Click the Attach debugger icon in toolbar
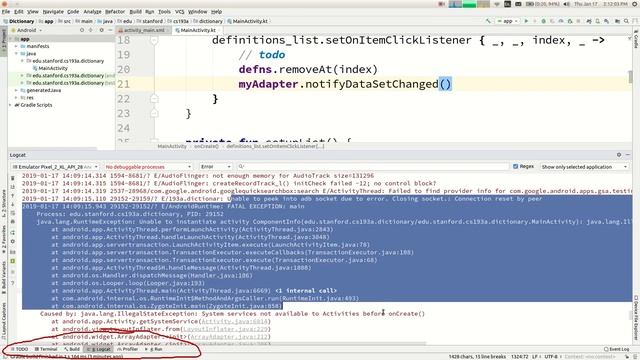Viewport: 640px width, 360px height. click(570, 21)
